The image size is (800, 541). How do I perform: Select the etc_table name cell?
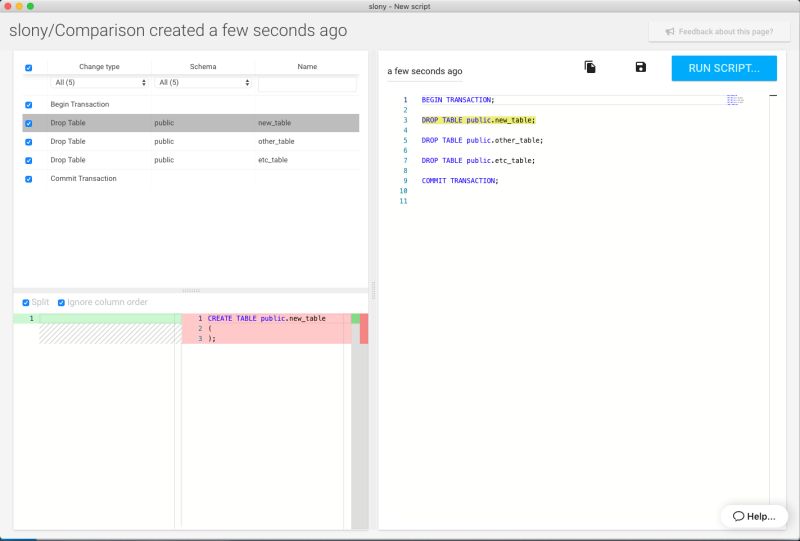[273, 160]
